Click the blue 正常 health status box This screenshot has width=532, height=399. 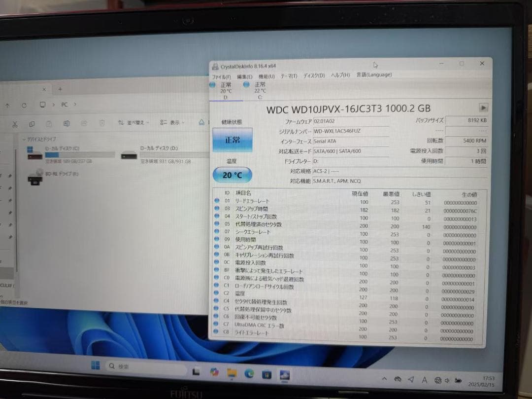tap(232, 140)
